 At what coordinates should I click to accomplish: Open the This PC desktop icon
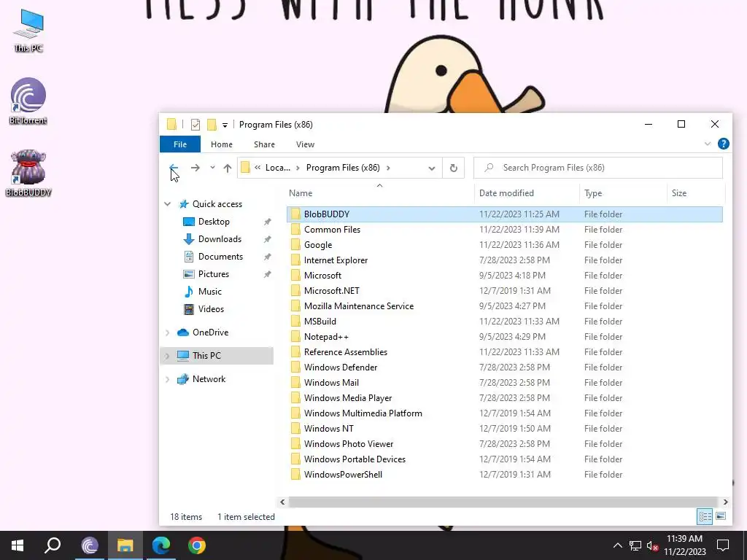pyautogui.click(x=28, y=31)
